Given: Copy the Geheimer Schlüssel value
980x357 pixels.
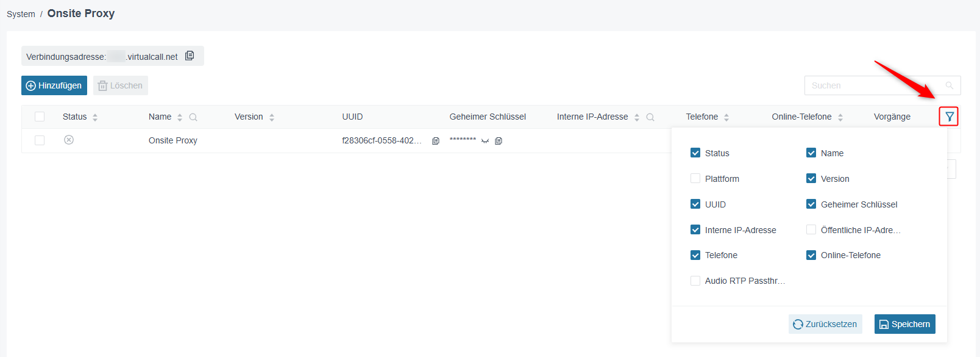Looking at the screenshot, I should [x=499, y=141].
